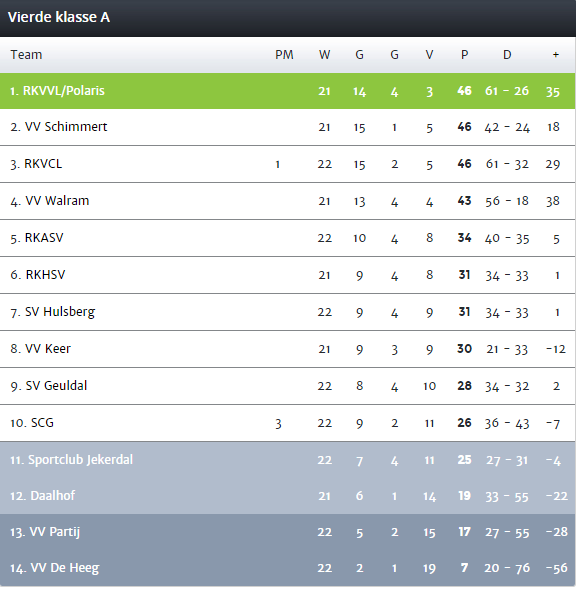Click the P points column header
The image size is (578, 589).
pyautogui.click(x=465, y=55)
